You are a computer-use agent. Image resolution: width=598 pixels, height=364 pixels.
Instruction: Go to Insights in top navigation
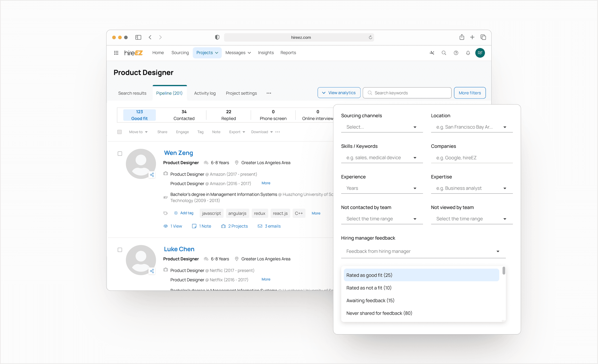tap(266, 53)
